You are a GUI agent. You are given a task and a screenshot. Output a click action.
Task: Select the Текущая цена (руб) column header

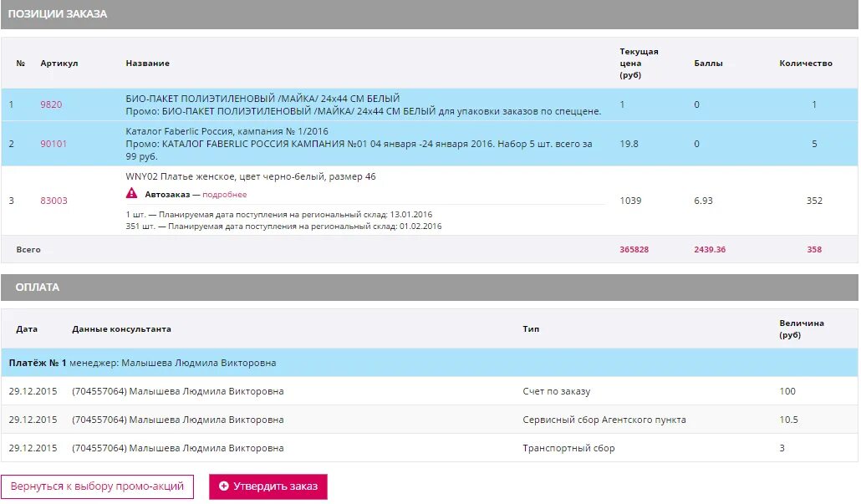639,64
